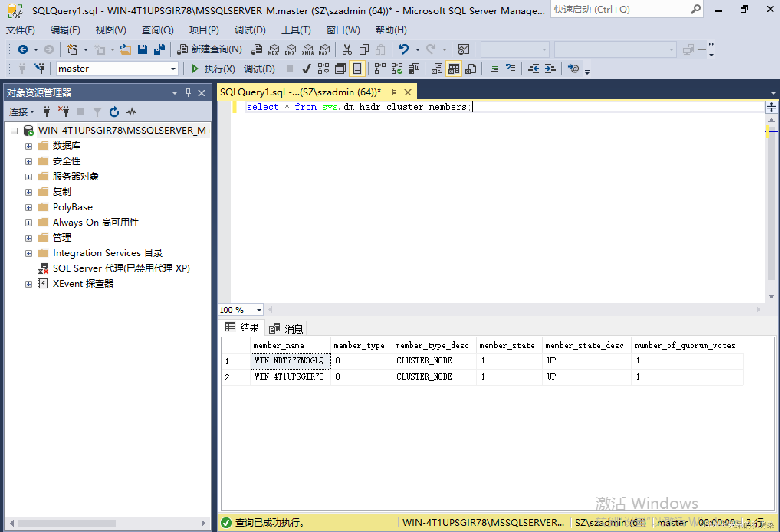Click the Query Options icon
This screenshot has width=780, height=532.
tap(340, 69)
